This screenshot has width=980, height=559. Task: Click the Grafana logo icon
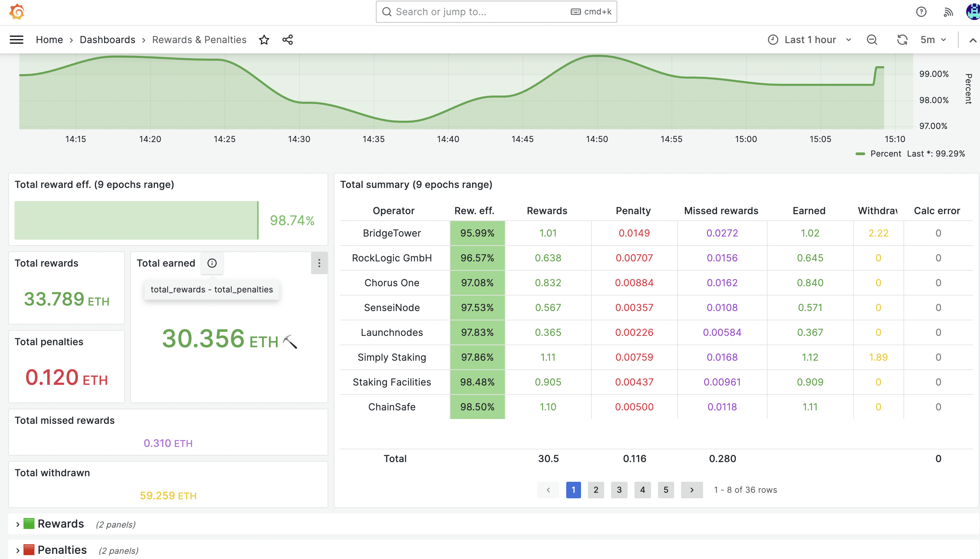[x=17, y=12]
